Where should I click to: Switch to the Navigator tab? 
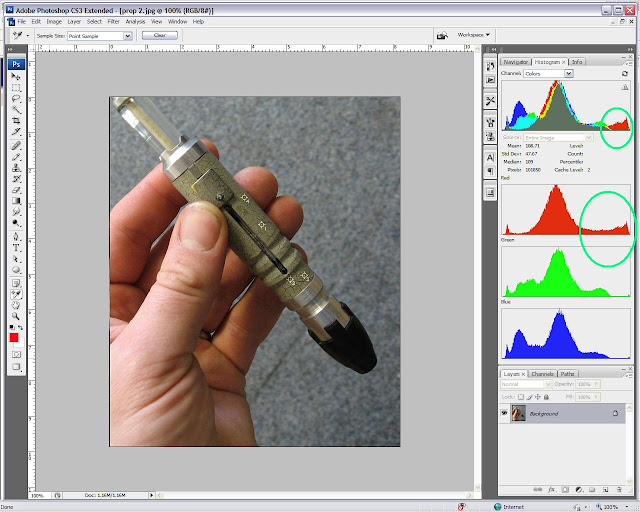[x=516, y=62]
